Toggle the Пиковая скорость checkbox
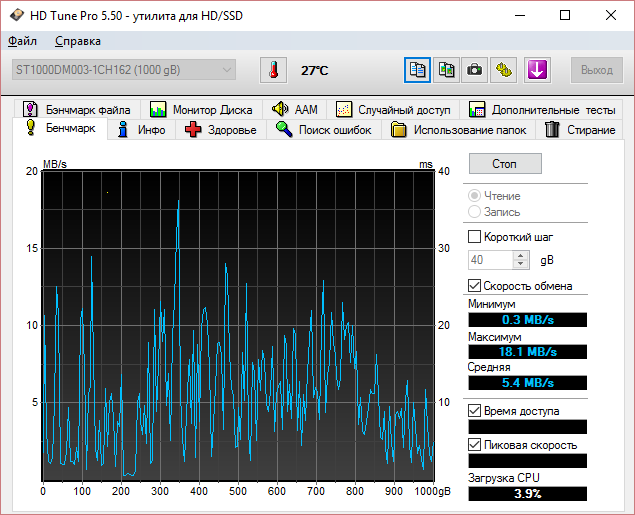The height and width of the screenshot is (515, 635). pyautogui.click(x=475, y=445)
